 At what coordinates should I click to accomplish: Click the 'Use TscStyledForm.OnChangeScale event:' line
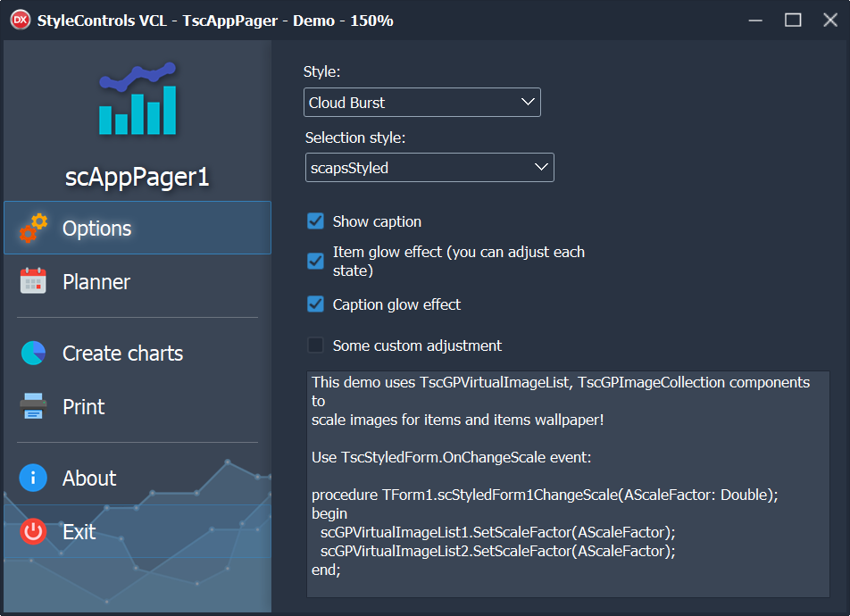pyautogui.click(x=451, y=457)
